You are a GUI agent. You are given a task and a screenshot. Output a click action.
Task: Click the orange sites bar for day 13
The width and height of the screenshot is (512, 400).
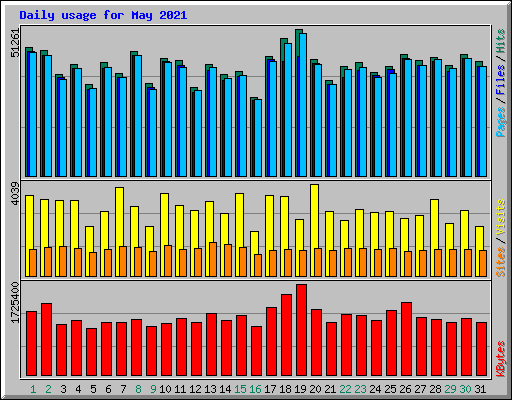pyautogui.click(x=213, y=259)
